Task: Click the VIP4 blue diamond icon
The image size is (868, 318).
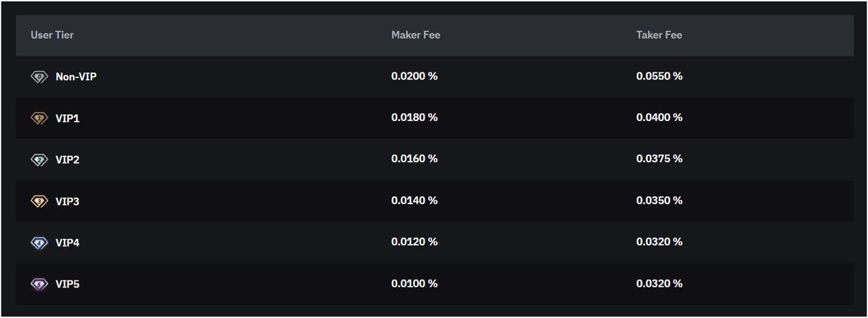Action: pyautogui.click(x=39, y=243)
